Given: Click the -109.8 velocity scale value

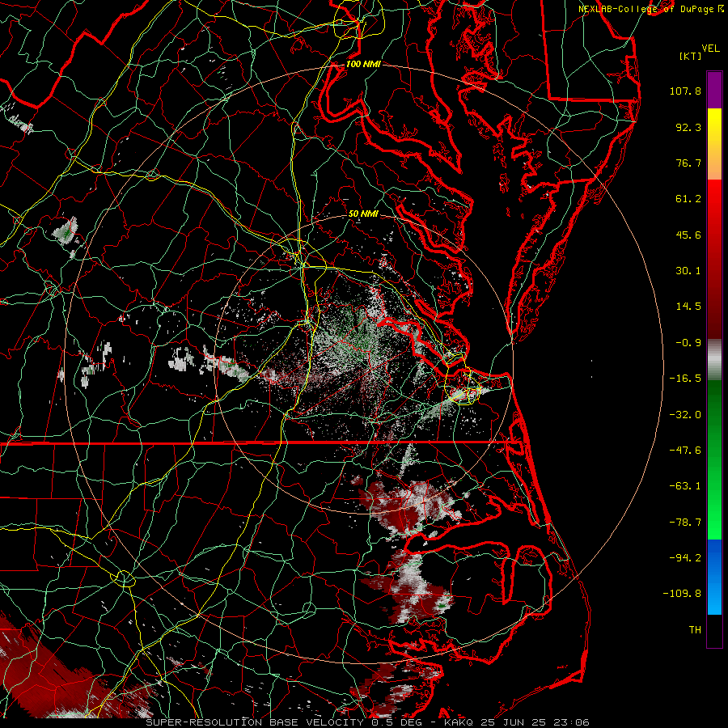Looking at the screenshot, I should [x=682, y=594].
